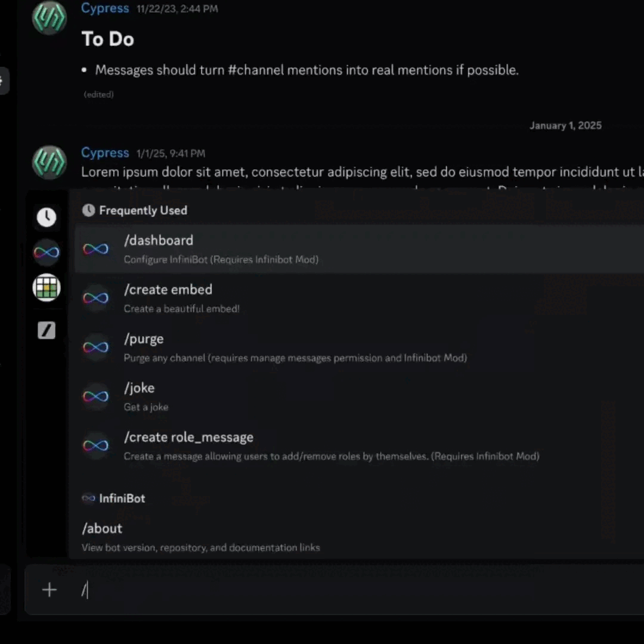This screenshot has width=644, height=644.
Task: Click the InfiniBot section header
Action: click(122, 499)
